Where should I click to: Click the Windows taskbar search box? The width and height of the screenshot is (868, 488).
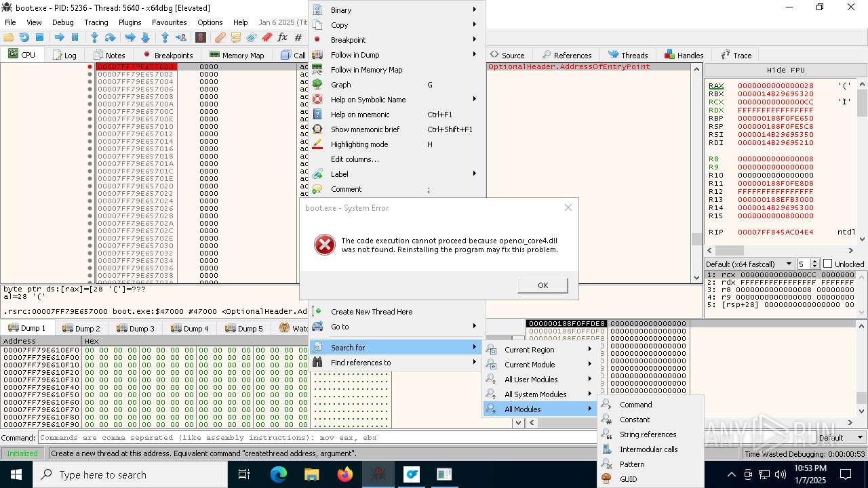130,474
